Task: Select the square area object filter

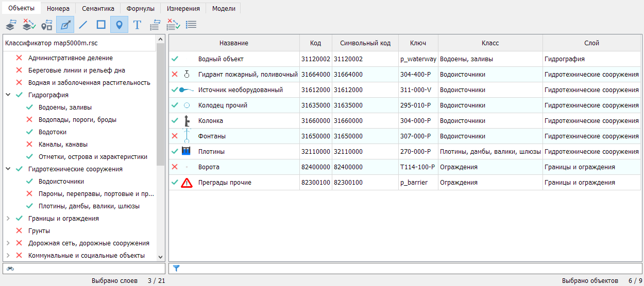Action: 101,24
